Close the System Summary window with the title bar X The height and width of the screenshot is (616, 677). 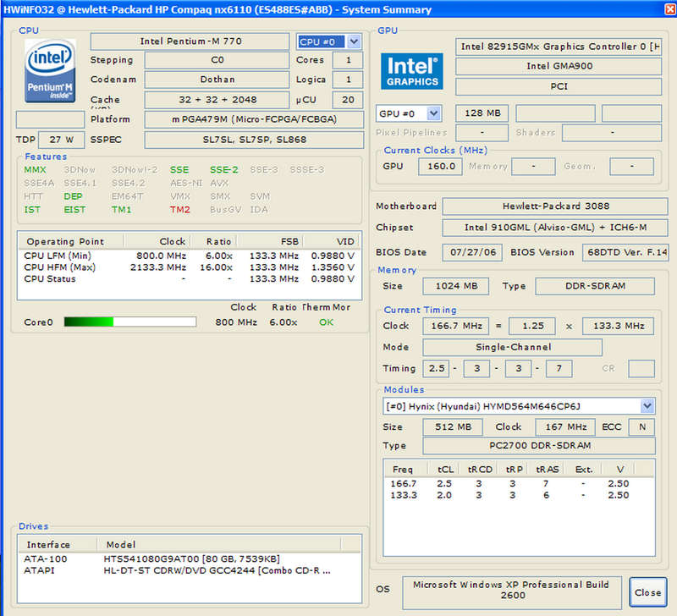pyautogui.click(x=670, y=9)
